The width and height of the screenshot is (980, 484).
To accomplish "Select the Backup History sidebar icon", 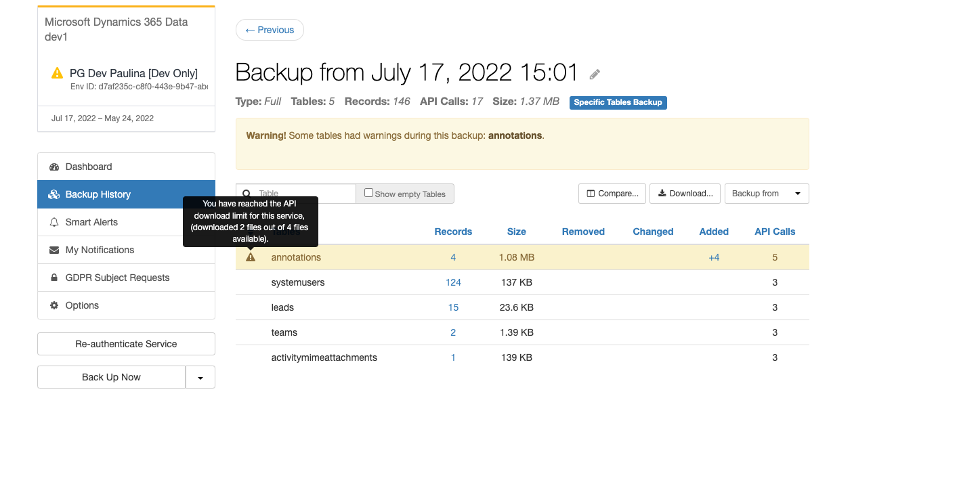I will pyautogui.click(x=54, y=194).
